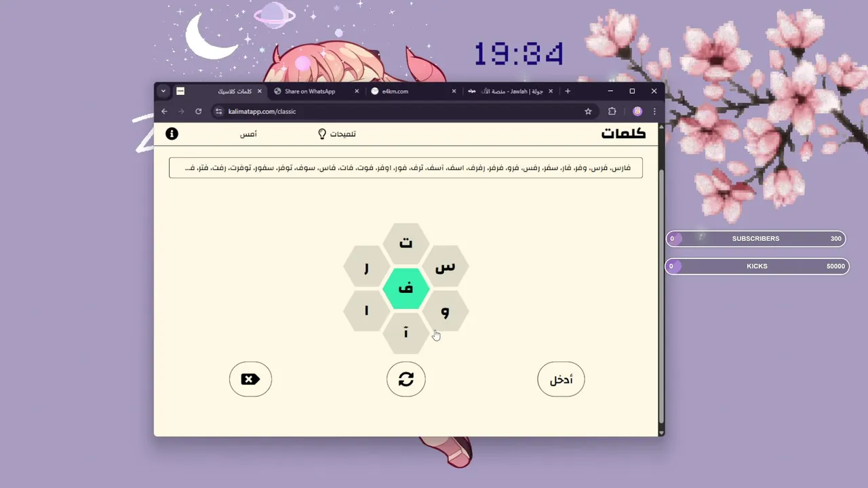Click the delete backspace button
Viewport: 868px width, 488px height.
tap(250, 379)
